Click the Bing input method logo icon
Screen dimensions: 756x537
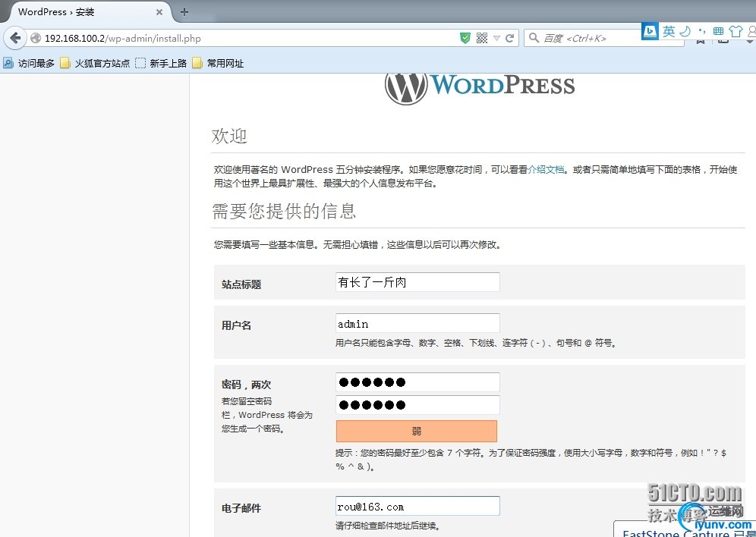(650, 32)
